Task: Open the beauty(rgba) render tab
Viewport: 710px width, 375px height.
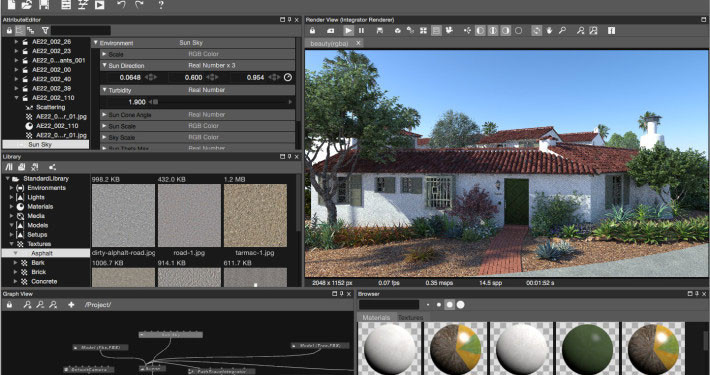Action: coord(329,43)
